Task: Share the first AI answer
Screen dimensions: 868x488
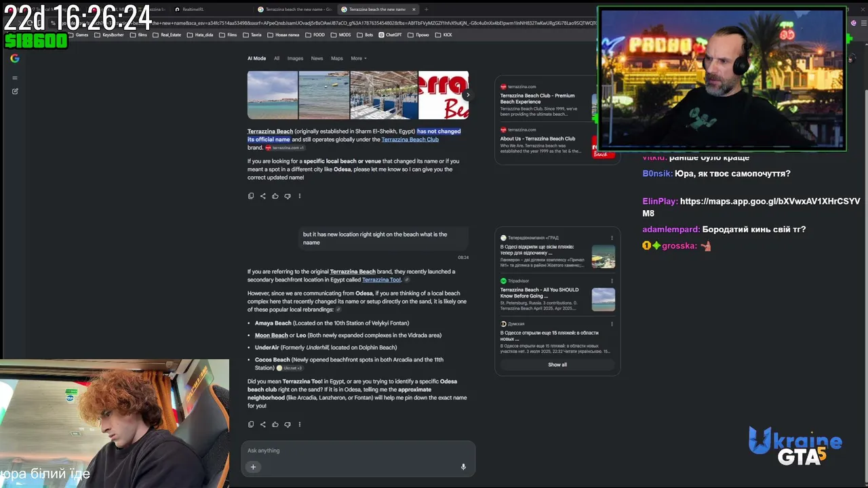Action: pyautogui.click(x=263, y=196)
